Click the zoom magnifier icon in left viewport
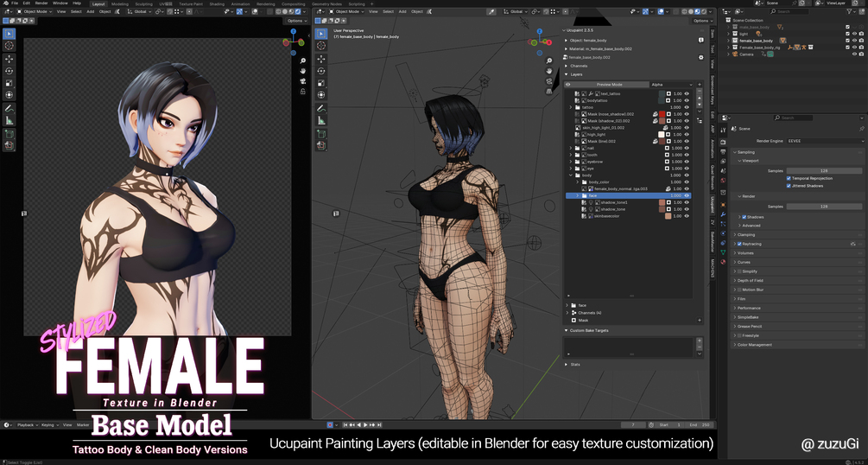The width and height of the screenshot is (868, 465). coord(303,61)
